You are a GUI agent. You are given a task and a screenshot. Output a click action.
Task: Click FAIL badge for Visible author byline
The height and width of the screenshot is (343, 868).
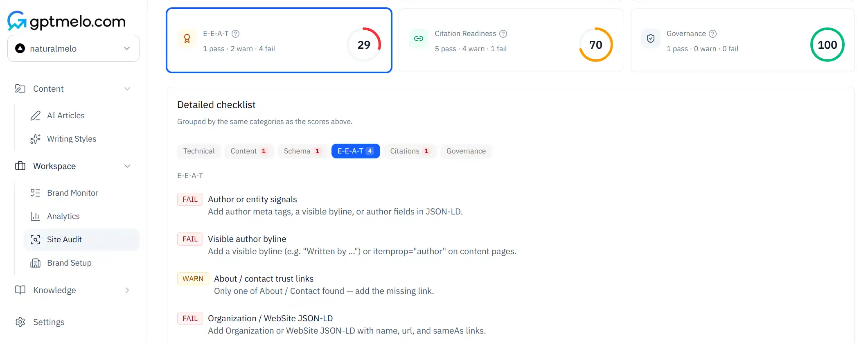point(190,239)
